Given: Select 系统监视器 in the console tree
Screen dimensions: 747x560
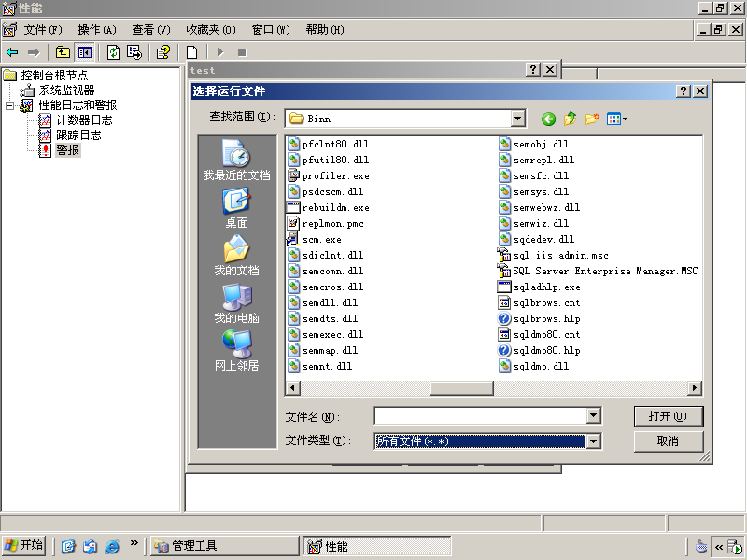Looking at the screenshot, I should 66,91.
